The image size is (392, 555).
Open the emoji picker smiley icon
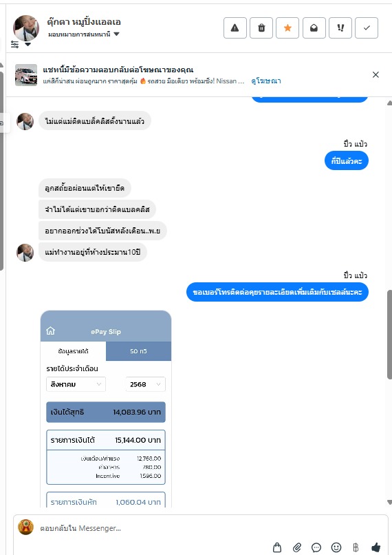336,547
